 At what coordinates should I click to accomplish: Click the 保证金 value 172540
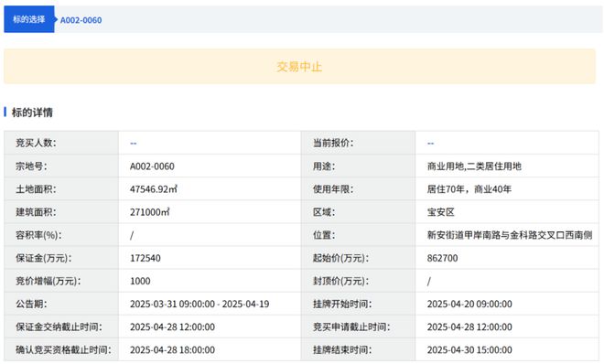pos(146,258)
